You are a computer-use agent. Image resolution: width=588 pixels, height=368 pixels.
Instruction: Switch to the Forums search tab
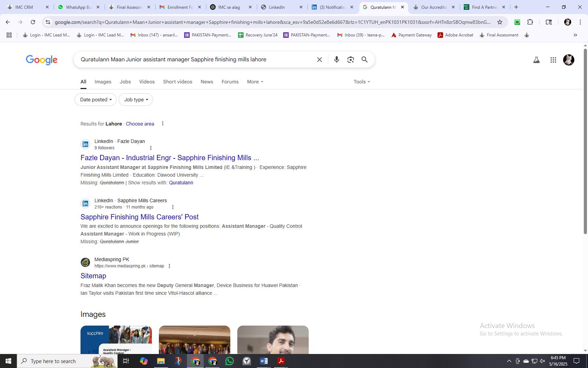point(230,82)
